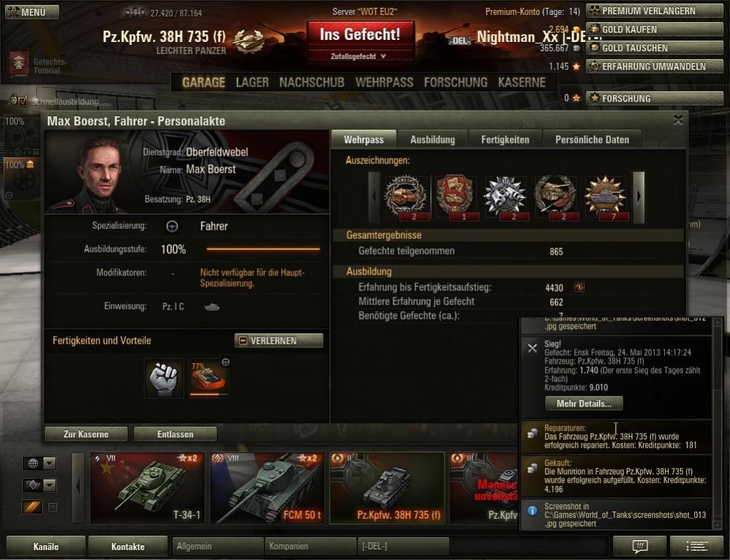This screenshot has width=730, height=560.
Task: Switch to the Fertigkeiten tab
Action: 505,140
